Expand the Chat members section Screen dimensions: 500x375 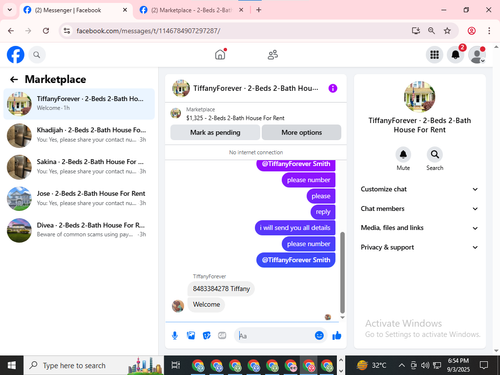click(x=419, y=209)
